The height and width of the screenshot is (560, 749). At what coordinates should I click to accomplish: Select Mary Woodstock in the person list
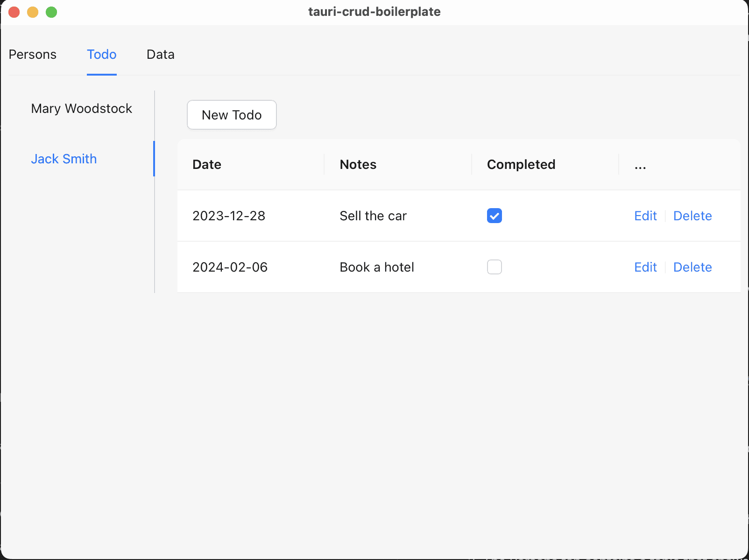[81, 109]
